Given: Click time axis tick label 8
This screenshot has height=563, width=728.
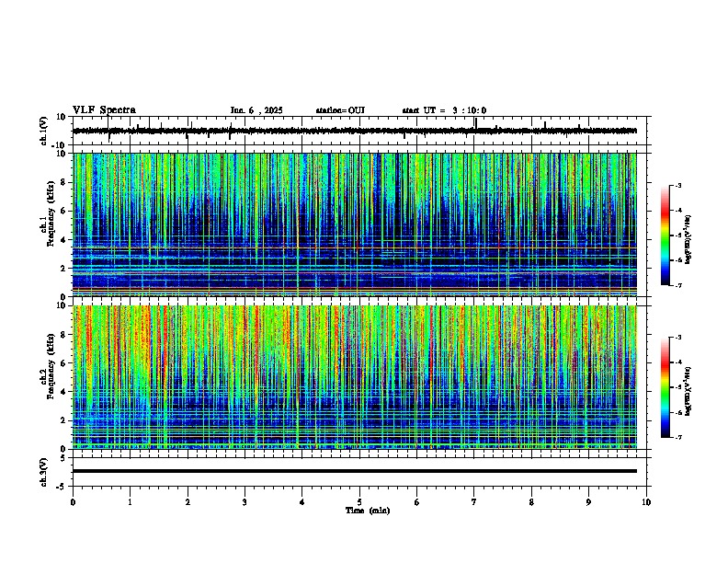Looking at the screenshot, I should [x=531, y=502].
